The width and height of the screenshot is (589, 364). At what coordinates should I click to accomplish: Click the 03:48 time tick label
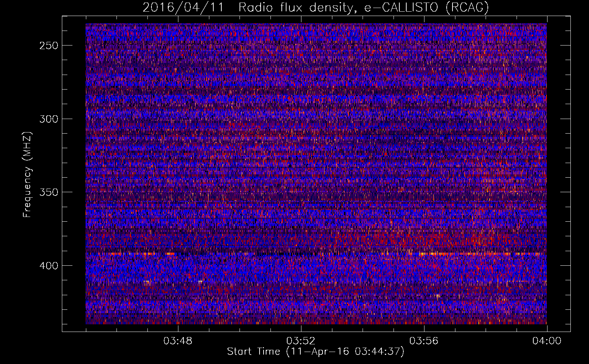pyautogui.click(x=178, y=341)
